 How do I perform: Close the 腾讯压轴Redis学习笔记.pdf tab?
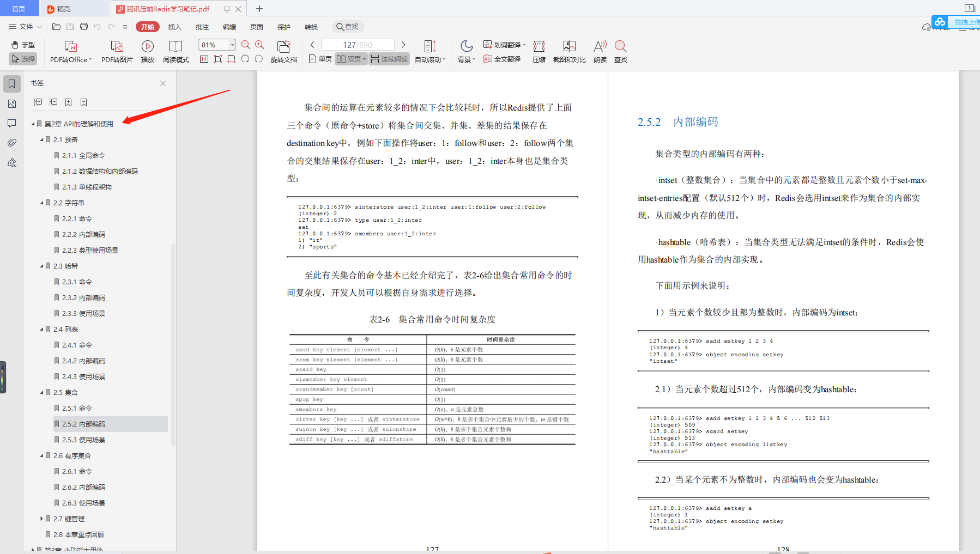(x=238, y=9)
